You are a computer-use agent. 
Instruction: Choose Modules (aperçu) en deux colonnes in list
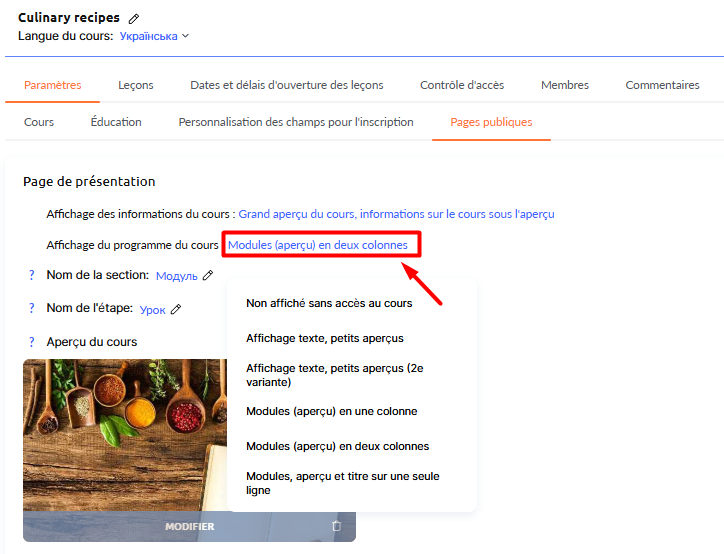[x=338, y=446]
